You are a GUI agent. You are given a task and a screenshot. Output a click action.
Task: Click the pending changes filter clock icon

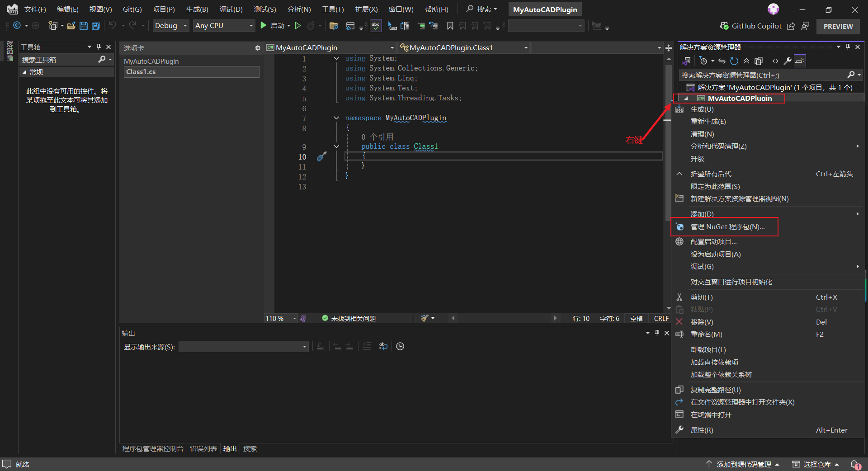click(703, 61)
